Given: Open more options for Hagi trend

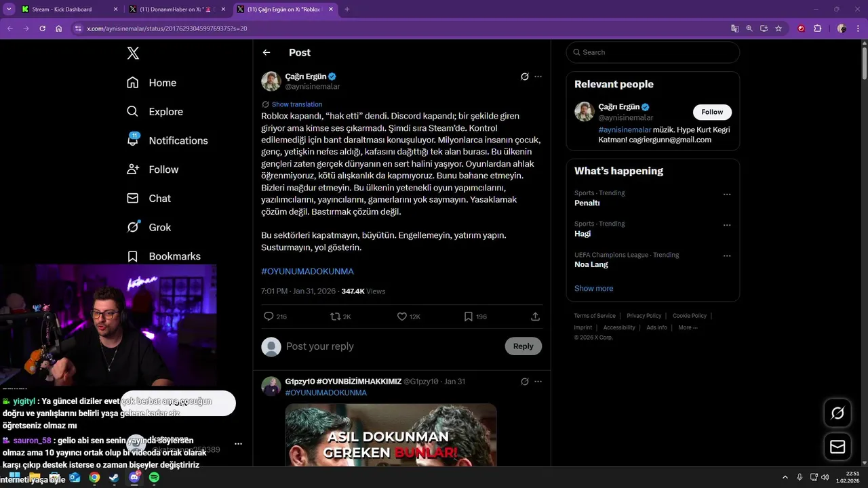Looking at the screenshot, I should [727, 225].
